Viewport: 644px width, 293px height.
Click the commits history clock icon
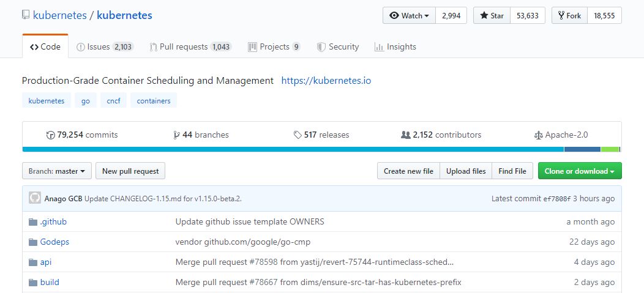tap(51, 135)
